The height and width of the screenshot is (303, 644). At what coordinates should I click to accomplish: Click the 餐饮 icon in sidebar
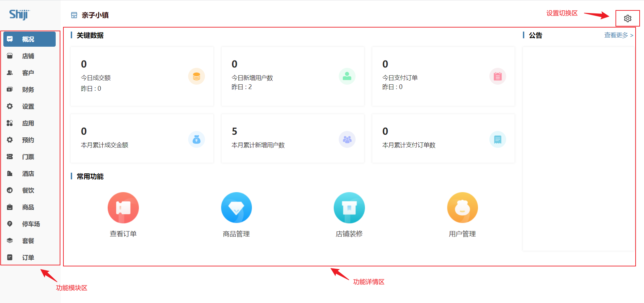click(x=10, y=190)
